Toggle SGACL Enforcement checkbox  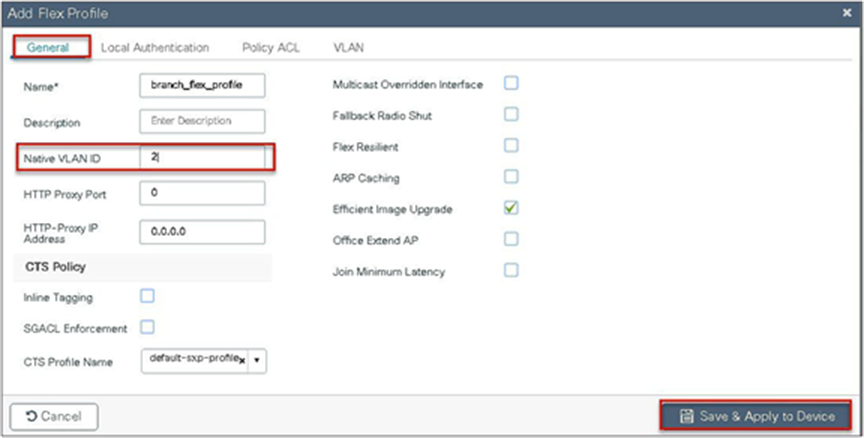click(148, 327)
